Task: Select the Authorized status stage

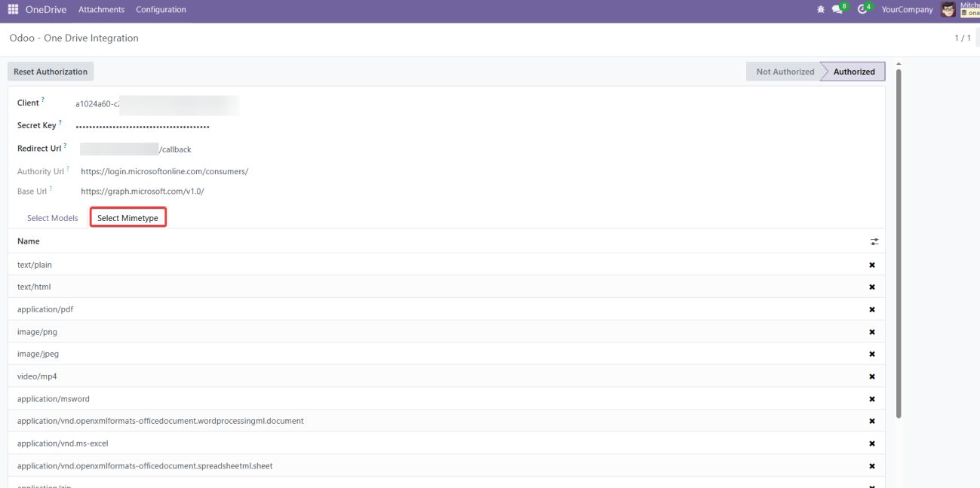Action: [853, 72]
